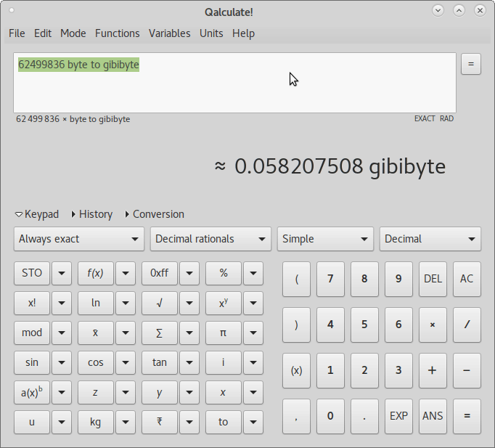This screenshot has height=448, width=495.
Task: Expand the History section
Action: [x=91, y=214]
